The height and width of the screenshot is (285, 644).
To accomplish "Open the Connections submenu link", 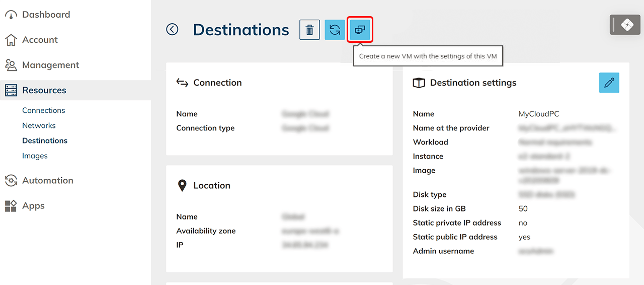I will (44, 111).
